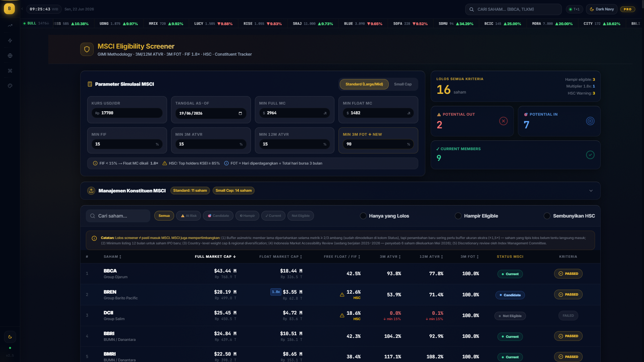Open the trending chart sidebar icon
This screenshot has height=362, width=644.
click(10, 25)
